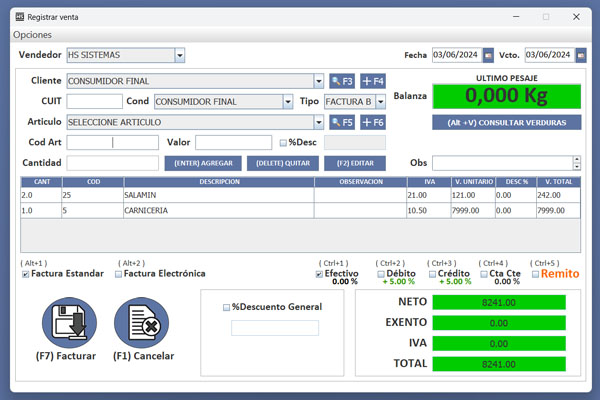Toggle the Débito payment checkbox
The width and height of the screenshot is (600, 400).
coord(381,274)
